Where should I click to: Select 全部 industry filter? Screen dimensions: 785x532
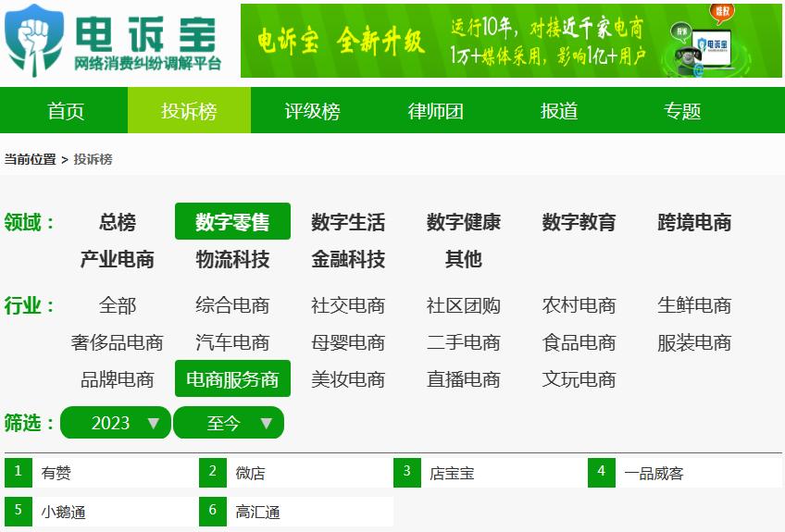pos(118,305)
